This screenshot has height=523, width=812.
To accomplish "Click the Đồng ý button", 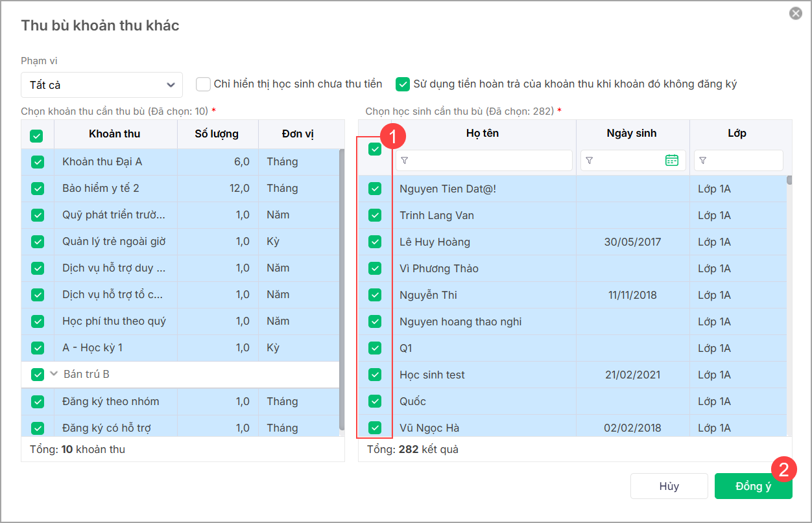I will pyautogui.click(x=754, y=486).
